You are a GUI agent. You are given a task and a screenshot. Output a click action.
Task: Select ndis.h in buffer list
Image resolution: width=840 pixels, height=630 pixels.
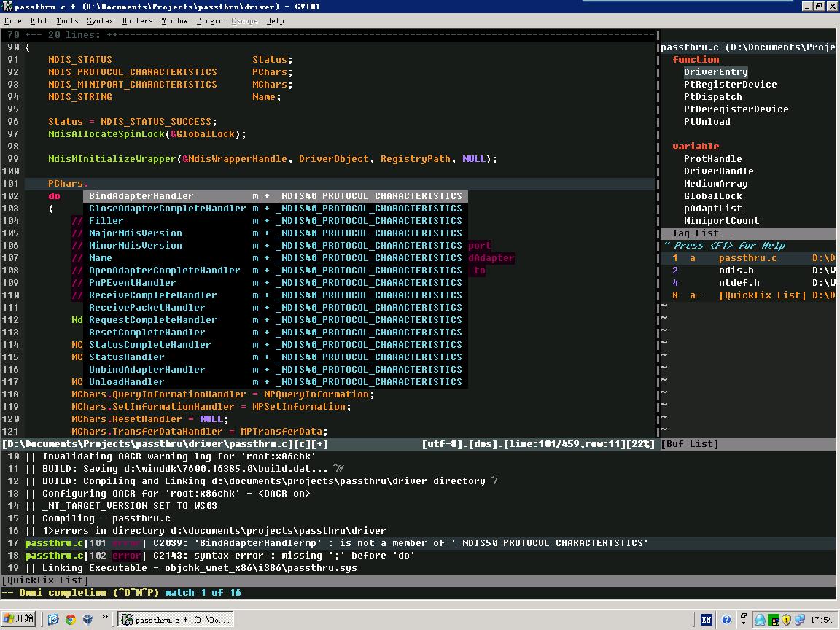736,271
